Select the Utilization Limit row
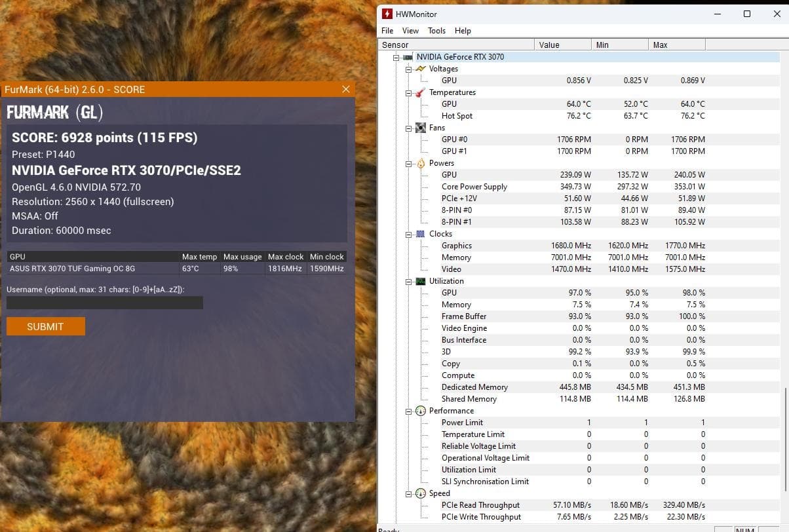Viewport: 789px width, 532px height. coord(579,470)
